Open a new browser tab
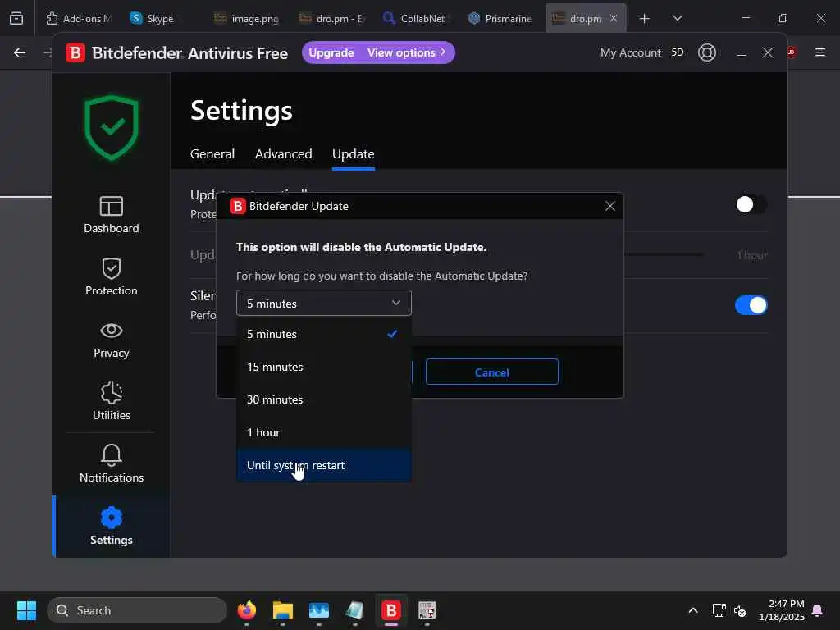This screenshot has height=630, width=840. click(645, 19)
